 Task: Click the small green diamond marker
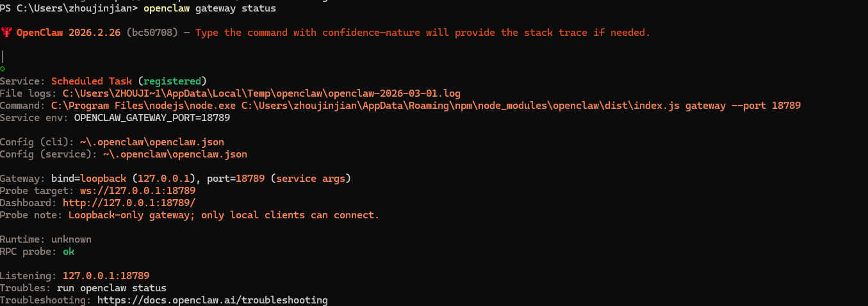3,68
